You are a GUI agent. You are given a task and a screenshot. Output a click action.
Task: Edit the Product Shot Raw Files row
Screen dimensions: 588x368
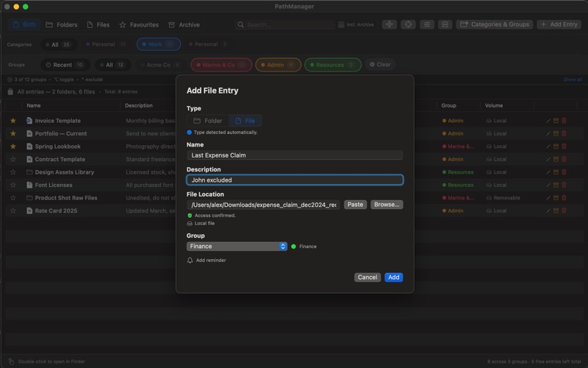[x=548, y=198]
